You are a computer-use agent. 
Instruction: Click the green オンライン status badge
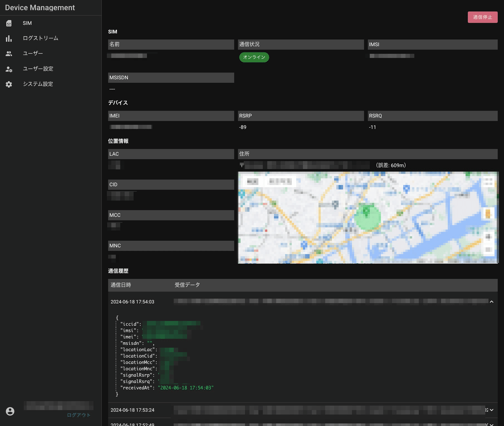tap(254, 57)
